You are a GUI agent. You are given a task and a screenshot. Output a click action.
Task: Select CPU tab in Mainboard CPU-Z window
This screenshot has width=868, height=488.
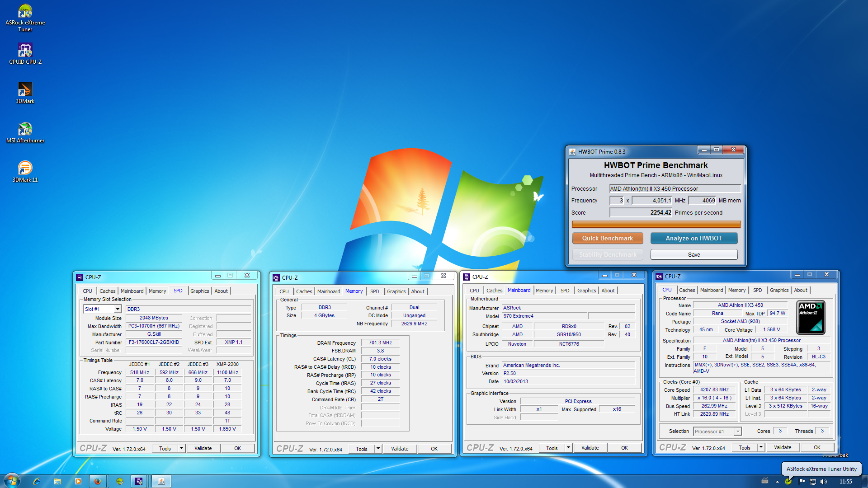(x=474, y=291)
